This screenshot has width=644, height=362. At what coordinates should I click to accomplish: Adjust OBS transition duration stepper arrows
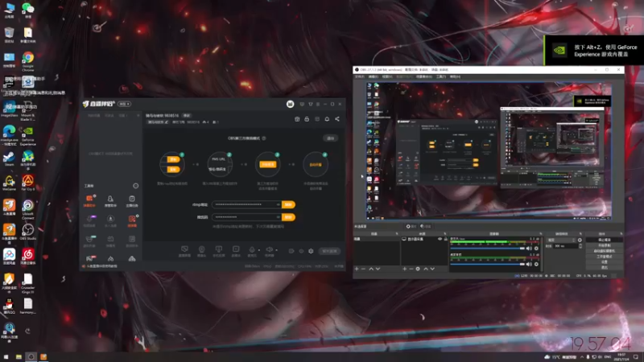tap(580, 246)
